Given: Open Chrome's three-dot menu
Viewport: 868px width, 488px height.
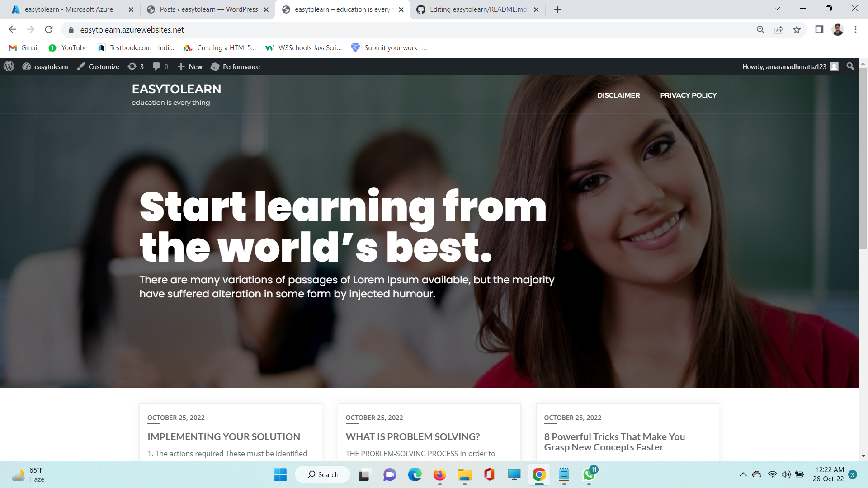Looking at the screenshot, I should point(855,29).
